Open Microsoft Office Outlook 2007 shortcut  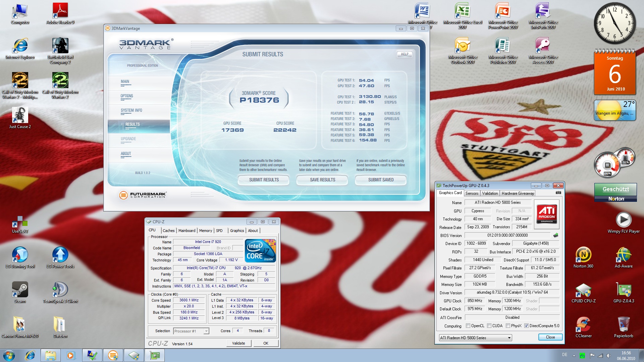(x=463, y=51)
